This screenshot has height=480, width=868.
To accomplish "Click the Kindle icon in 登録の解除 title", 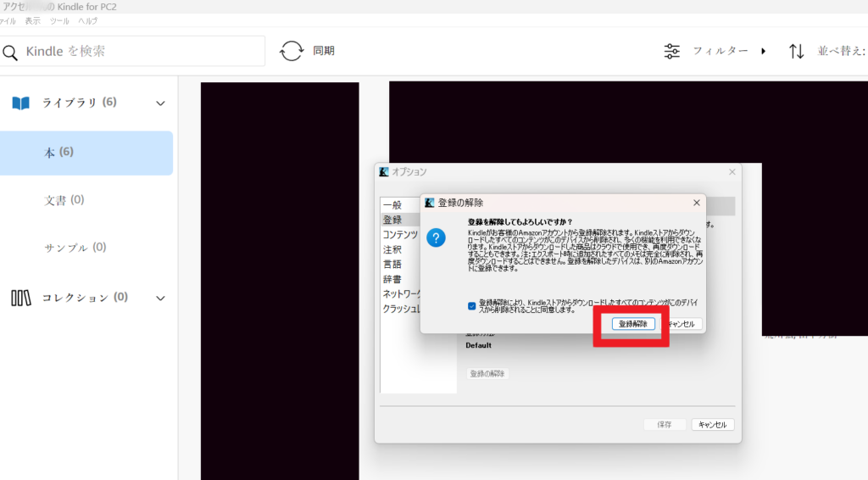I will point(429,204).
